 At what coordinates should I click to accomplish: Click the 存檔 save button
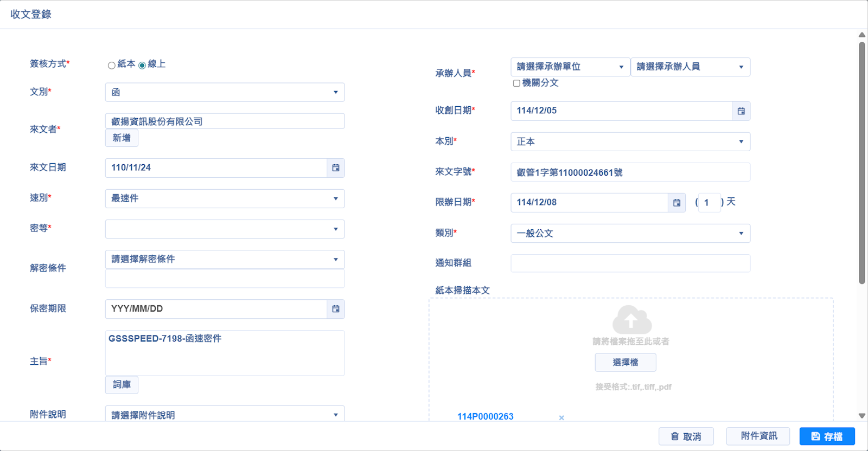(x=827, y=436)
